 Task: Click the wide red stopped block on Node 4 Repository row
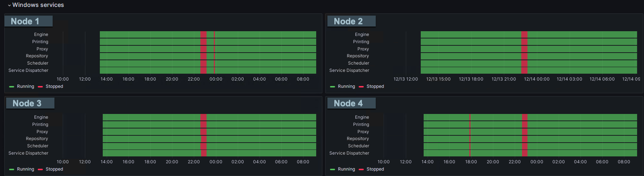(x=525, y=139)
